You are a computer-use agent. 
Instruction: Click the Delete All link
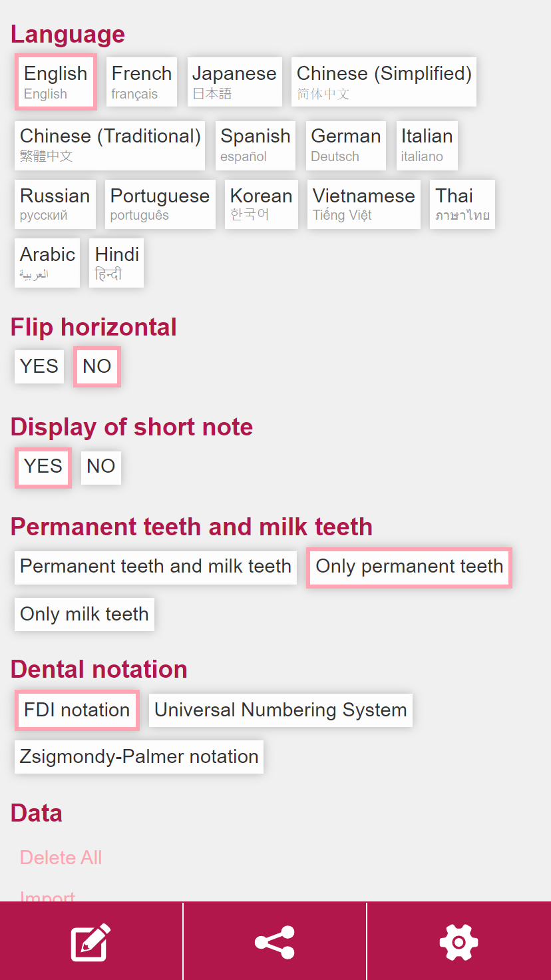pos(61,857)
